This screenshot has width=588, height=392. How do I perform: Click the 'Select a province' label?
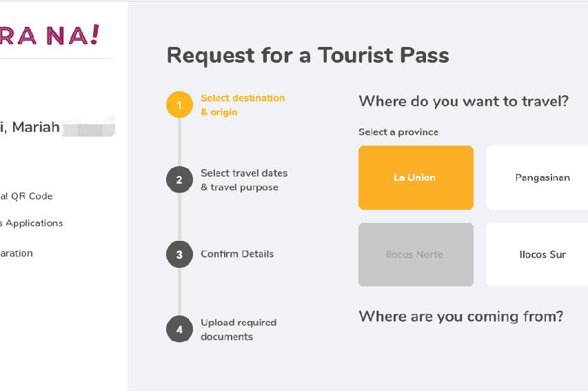pyautogui.click(x=398, y=132)
